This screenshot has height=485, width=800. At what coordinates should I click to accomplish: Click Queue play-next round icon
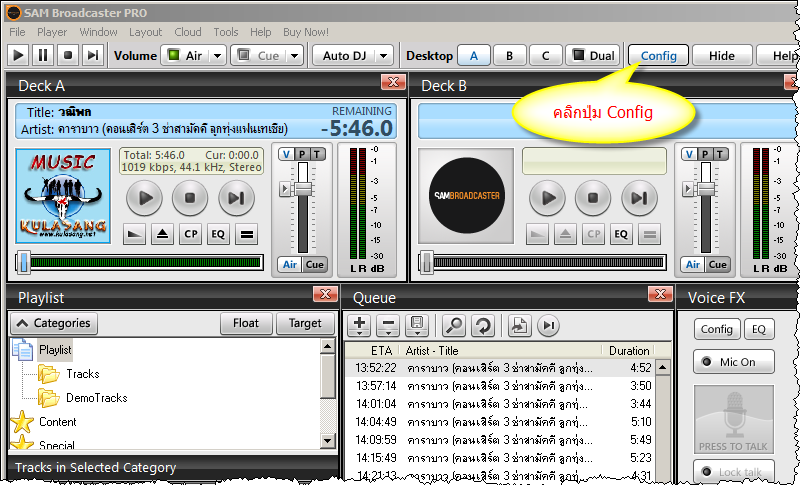(x=548, y=325)
